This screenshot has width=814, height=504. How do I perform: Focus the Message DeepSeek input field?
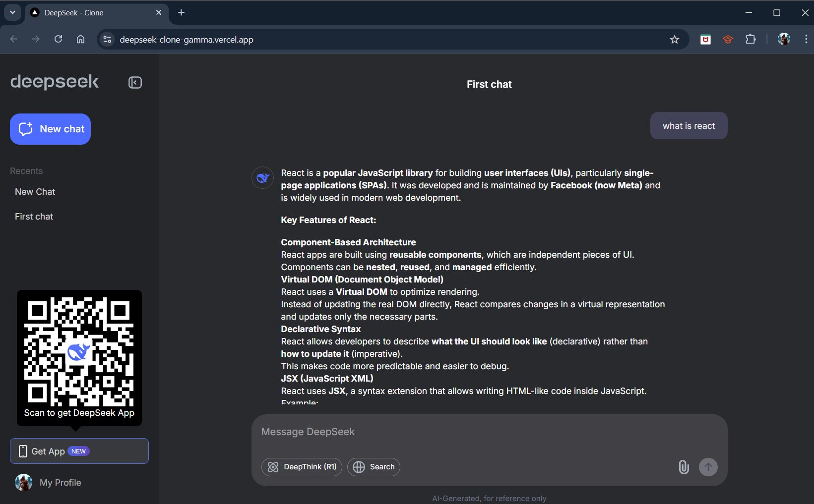[x=489, y=432]
